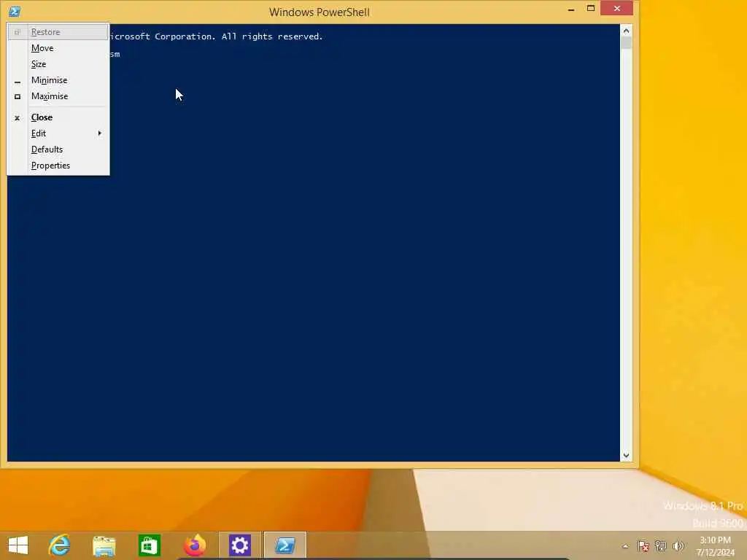Minimise the PowerShell window from the title bar

pos(570,9)
